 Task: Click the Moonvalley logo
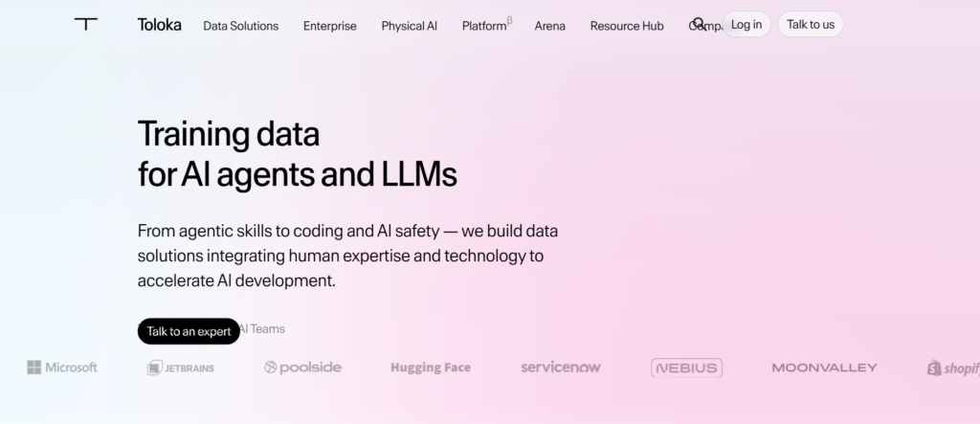pos(824,368)
